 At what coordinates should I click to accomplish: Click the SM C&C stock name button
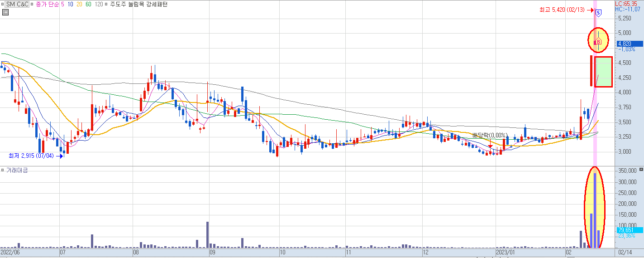[x=17, y=4]
